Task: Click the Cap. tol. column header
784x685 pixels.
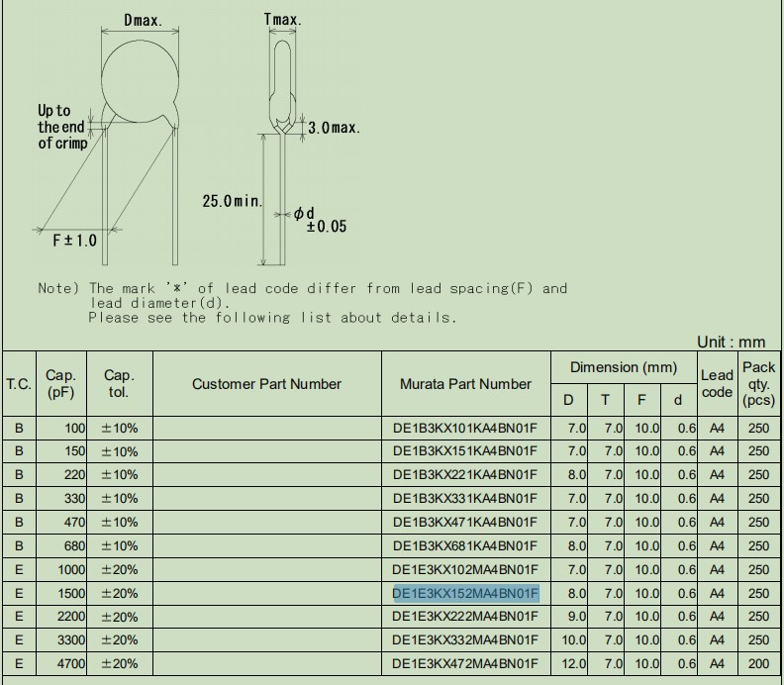Action: tap(119, 384)
